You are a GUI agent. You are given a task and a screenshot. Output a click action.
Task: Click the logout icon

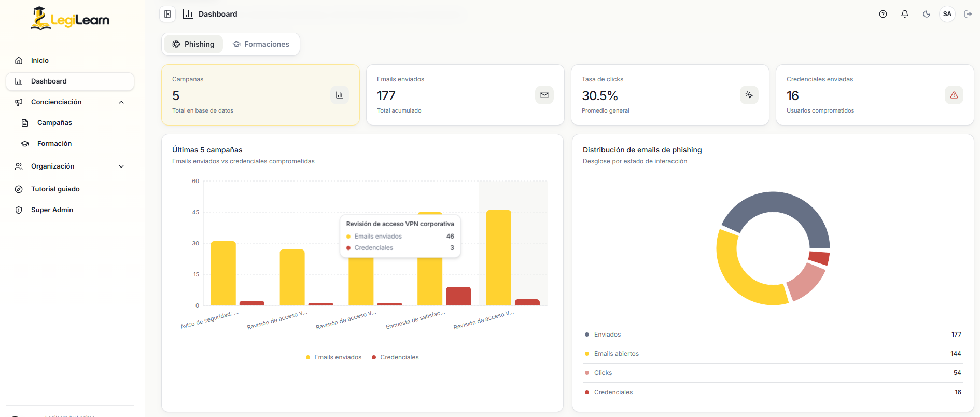(x=968, y=14)
